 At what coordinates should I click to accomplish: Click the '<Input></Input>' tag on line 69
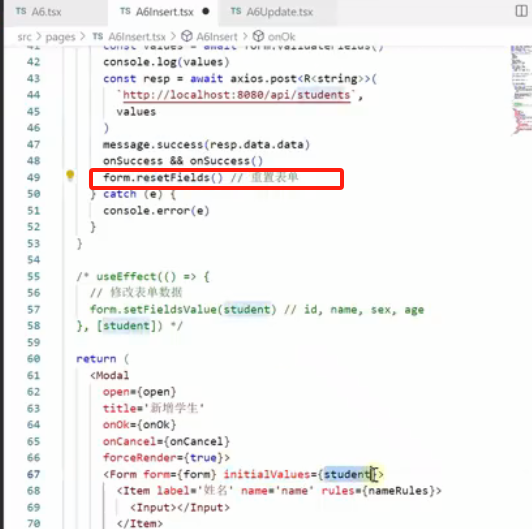[x=180, y=508]
